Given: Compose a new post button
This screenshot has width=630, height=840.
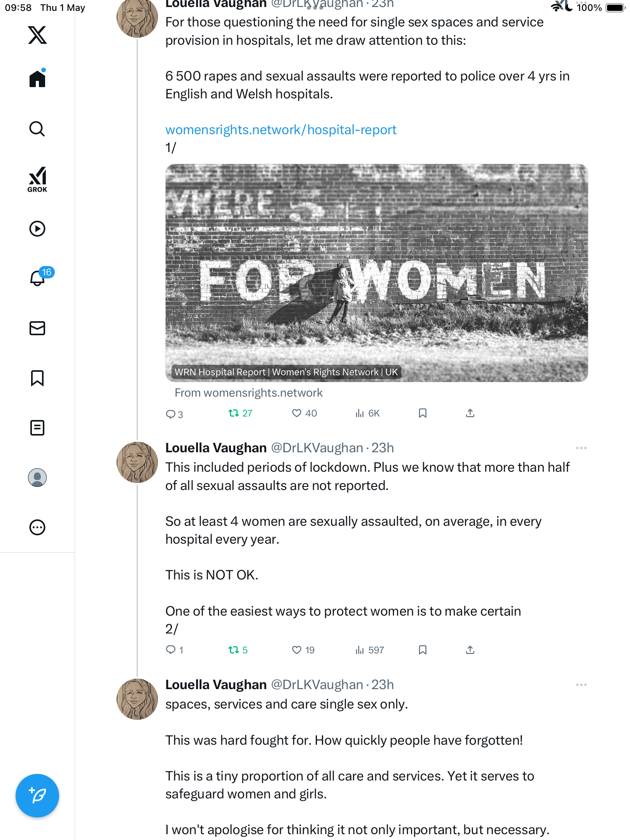Looking at the screenshot, I should coord(37,796).
